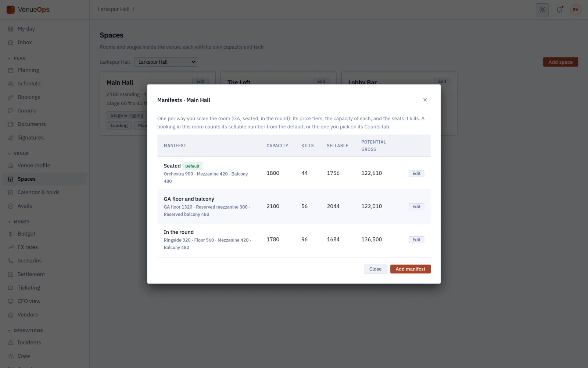588x368 pixels.
Task: Open the Larkspur Hall venue dropdown
Action: click(165, 62)
